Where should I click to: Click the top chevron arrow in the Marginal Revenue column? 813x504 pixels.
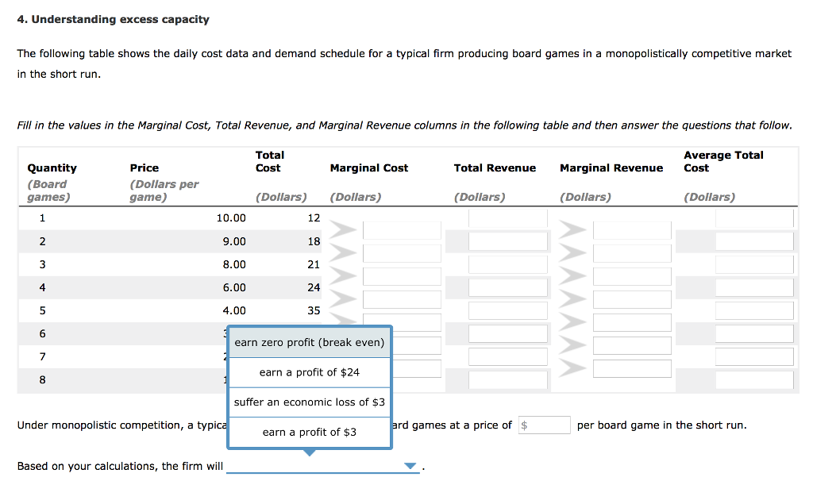coord(572,229)
